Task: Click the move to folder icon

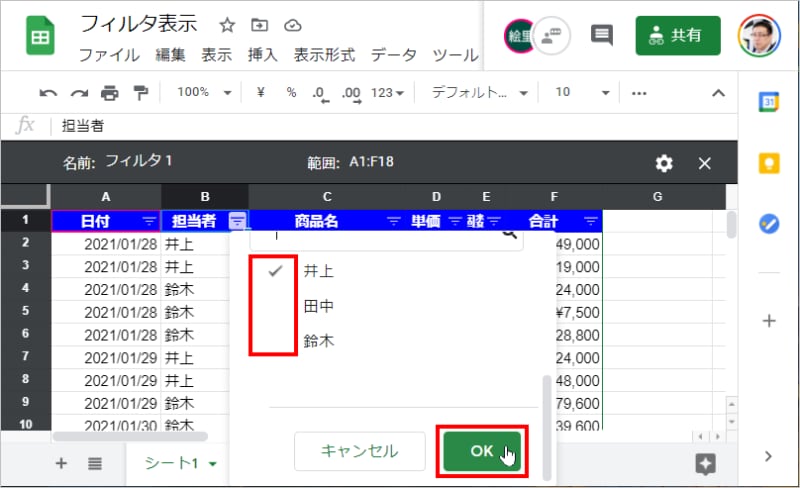Action: click(x=260, y=25)
